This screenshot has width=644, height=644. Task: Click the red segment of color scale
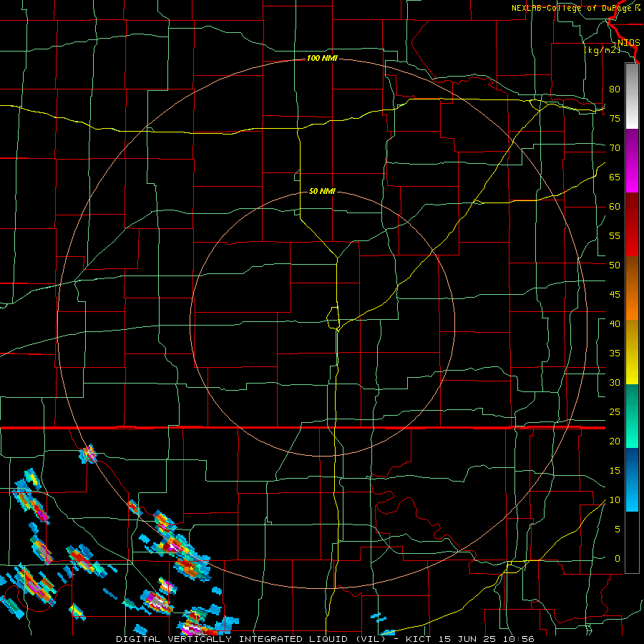(x=631, y=224)
